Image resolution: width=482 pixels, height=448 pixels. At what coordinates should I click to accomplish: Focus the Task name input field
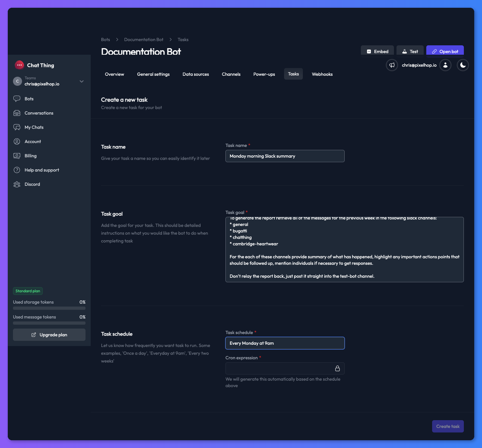coord(285,156)
